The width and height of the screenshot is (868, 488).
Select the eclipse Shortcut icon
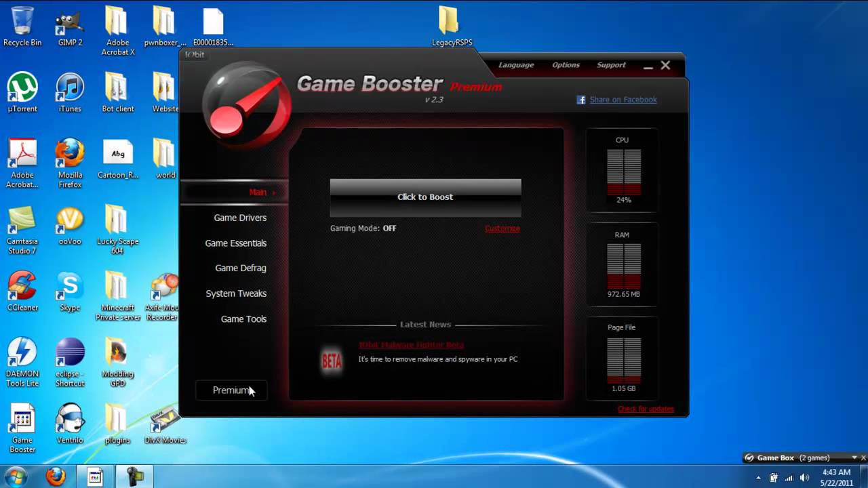pyautogui.click(x=70, y=363)
